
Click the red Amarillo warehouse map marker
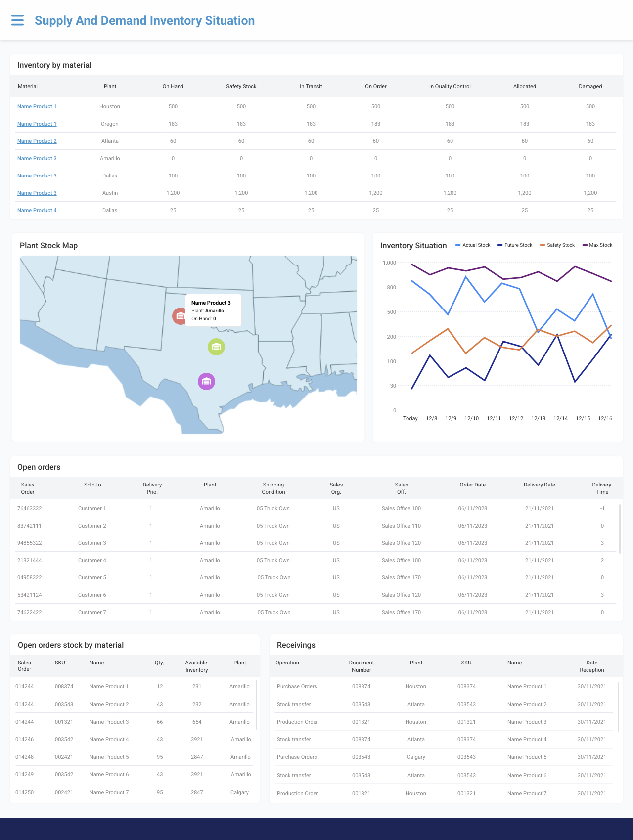(x=179, y=316)
